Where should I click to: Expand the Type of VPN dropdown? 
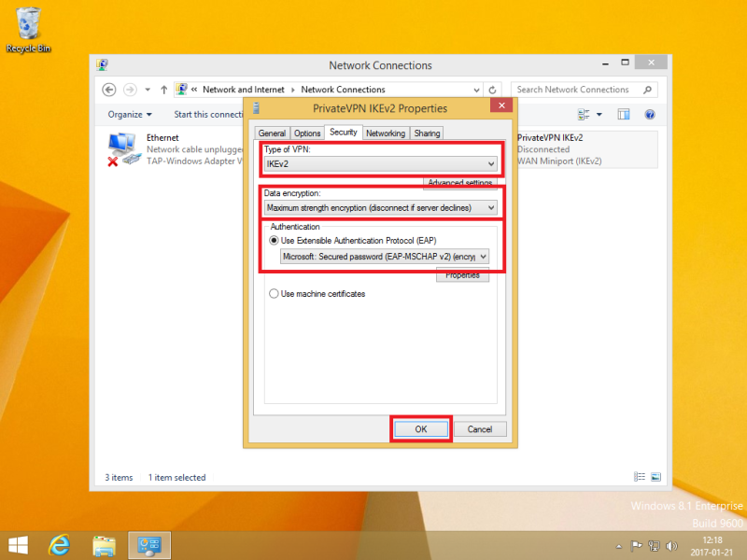pos(490,163)
